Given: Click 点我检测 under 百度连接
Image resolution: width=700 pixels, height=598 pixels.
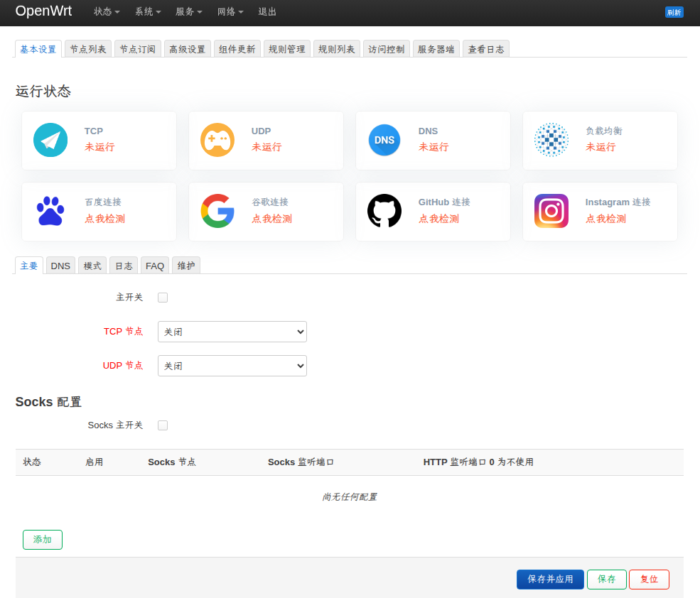Looking at the screenshot, I should [x=105, y=219].
